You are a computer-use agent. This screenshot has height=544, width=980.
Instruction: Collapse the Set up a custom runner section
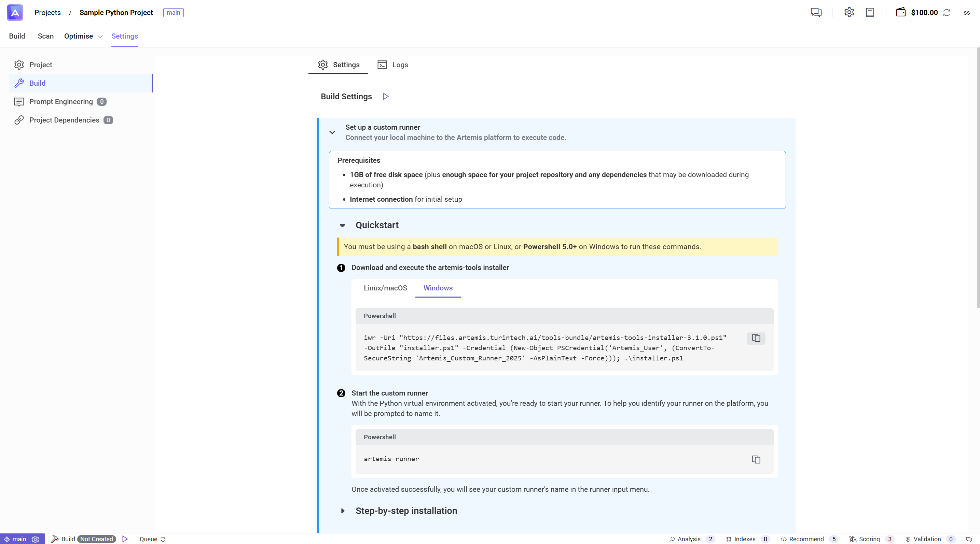click(332, 132)
